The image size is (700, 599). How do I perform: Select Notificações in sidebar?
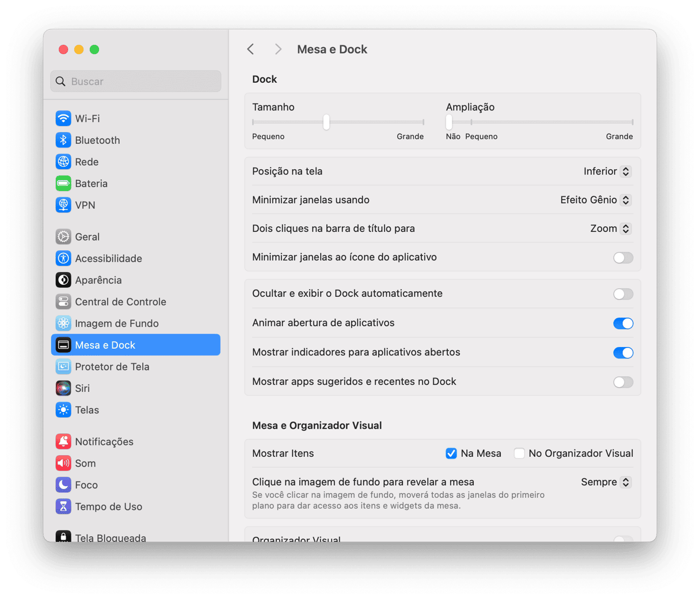click(x=136, y=441)
